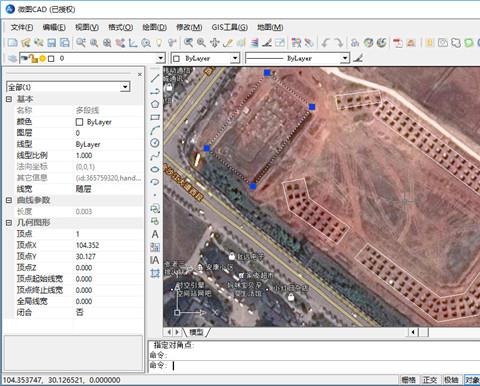Select the Single-line Text 'A' tool
Image resolution: width=480 pixels, height=386 pixels.
pyautogui.click(x=155, y=234)
